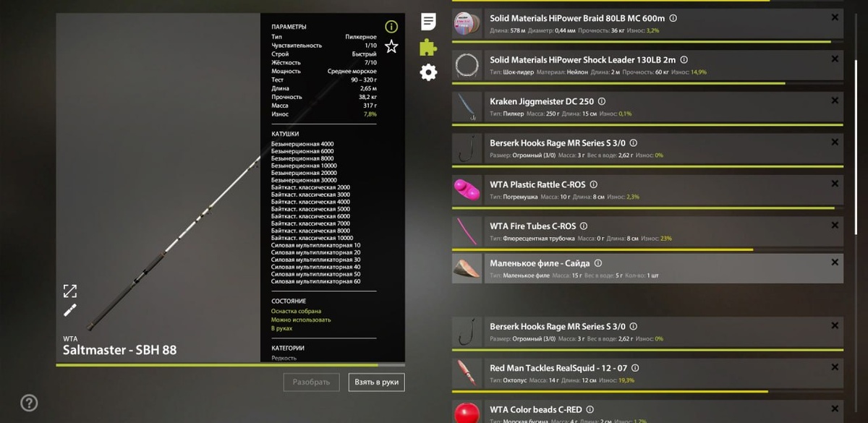Click WTA Plastic Rattle C-ROS title
Image resolution: width=868 pixels, height=423 pixels.
click(537, 185)
